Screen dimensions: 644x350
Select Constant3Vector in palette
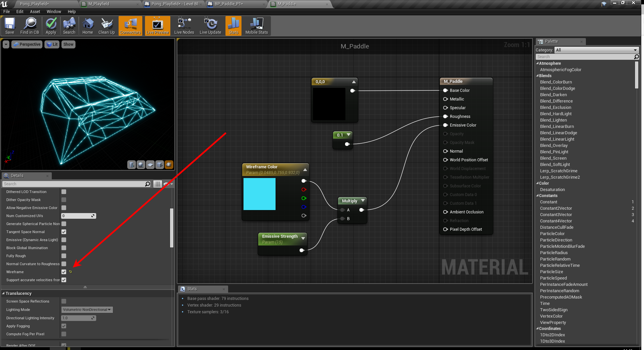556,215
